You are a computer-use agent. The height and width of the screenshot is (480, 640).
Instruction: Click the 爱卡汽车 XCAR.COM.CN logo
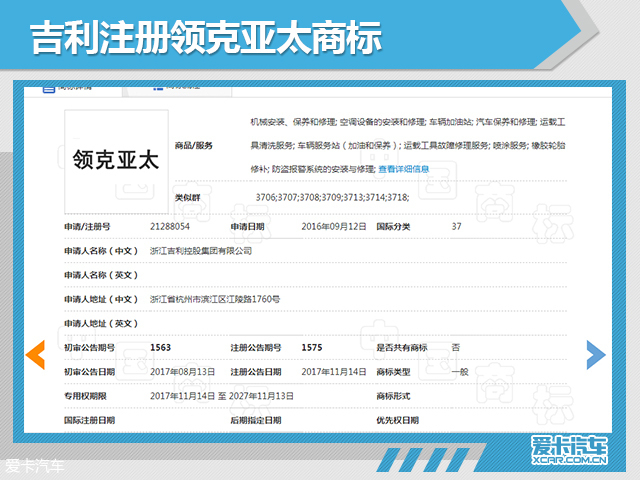(569, 450)
